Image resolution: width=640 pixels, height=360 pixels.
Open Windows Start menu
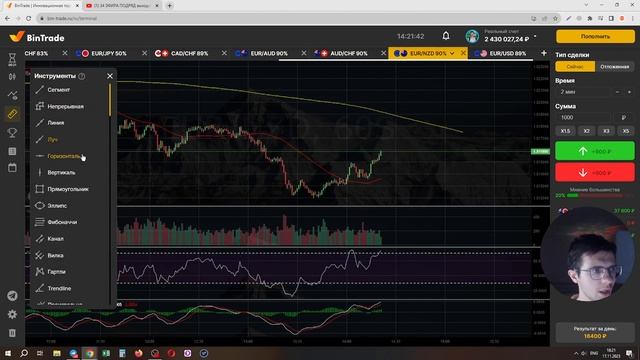(8, 353)
